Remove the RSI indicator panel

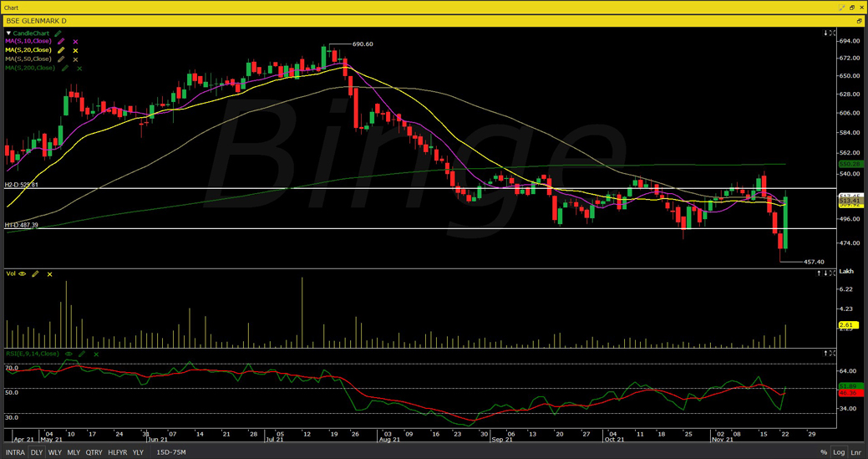pos(96,354)
